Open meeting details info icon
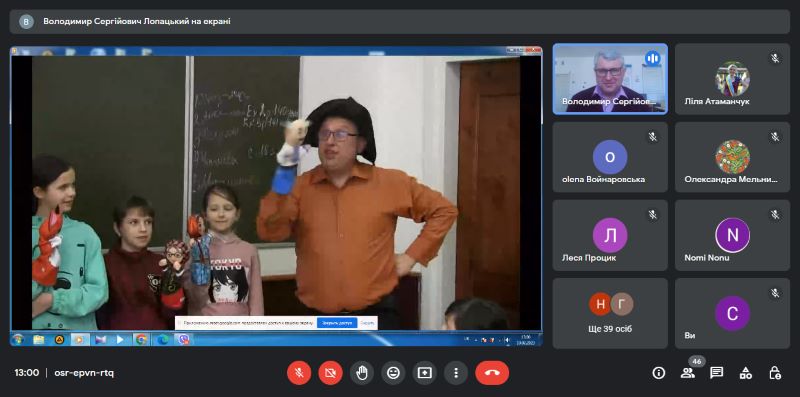800x397 pixels. tap(658, 373)
